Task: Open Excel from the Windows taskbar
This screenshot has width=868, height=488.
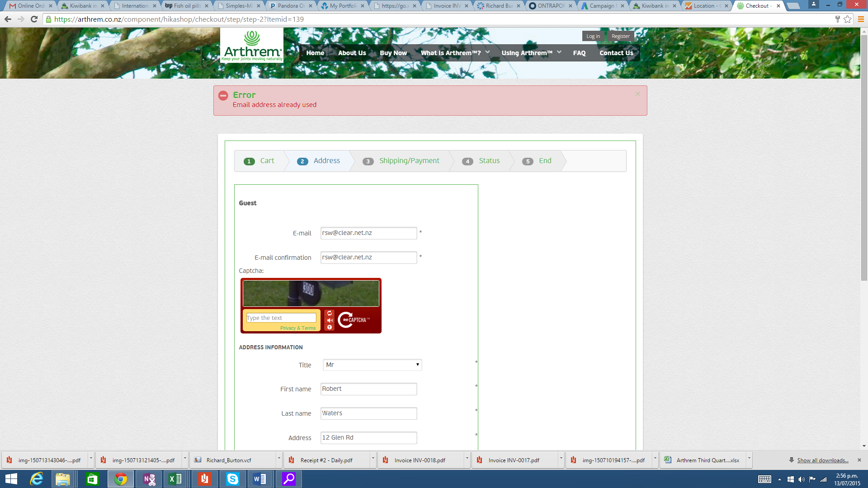Action: 175,479
